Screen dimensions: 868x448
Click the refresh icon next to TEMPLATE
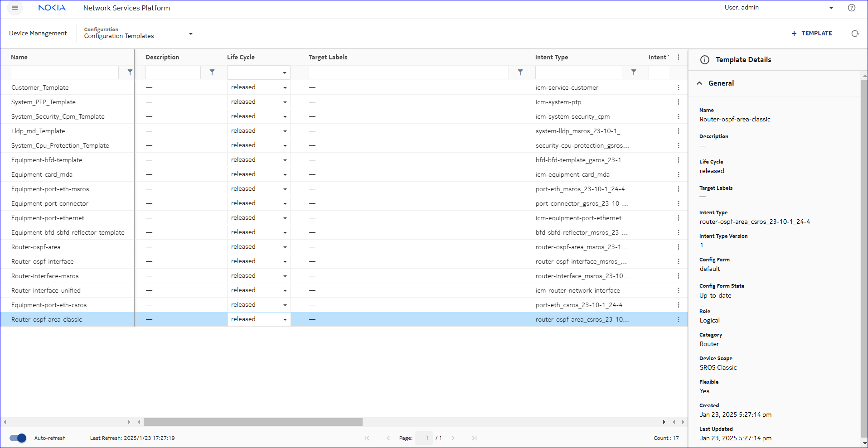tap(855, 34)
